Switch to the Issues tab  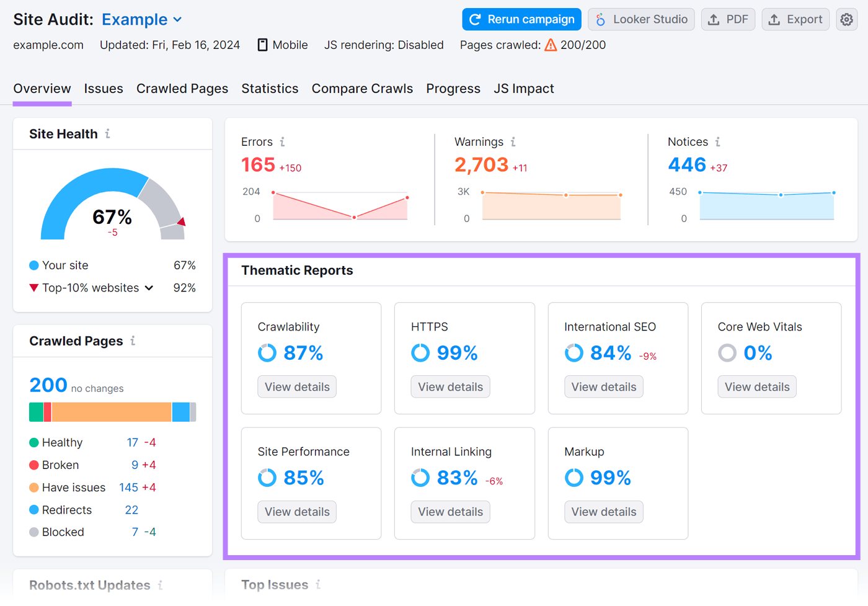pos(104,89)
